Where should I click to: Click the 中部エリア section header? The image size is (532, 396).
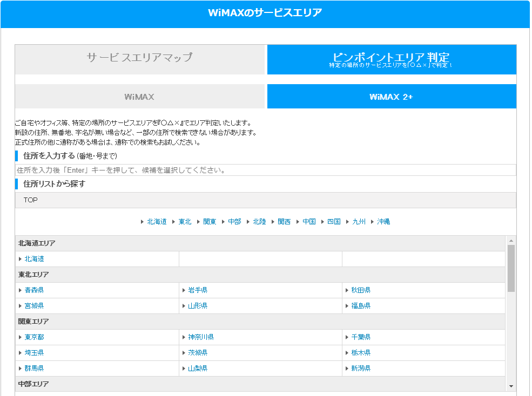click(260, 384)
